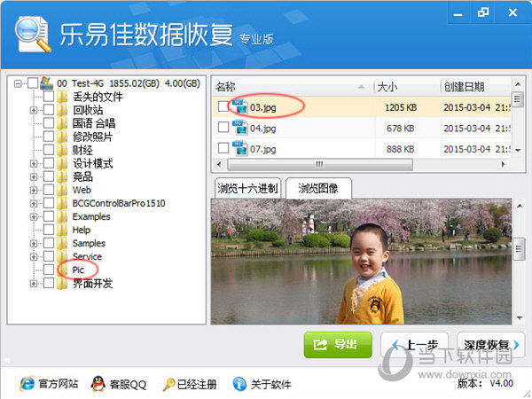The image size is (532, 399).
Task: Start the 深度恢复 deep recovery button
Action: point(490,345)
